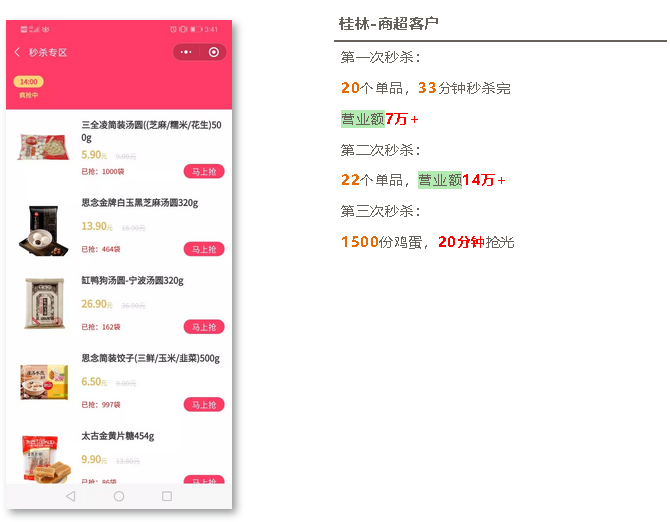
Task: Select the 疯抢中 status label
Action: point(28,95)
